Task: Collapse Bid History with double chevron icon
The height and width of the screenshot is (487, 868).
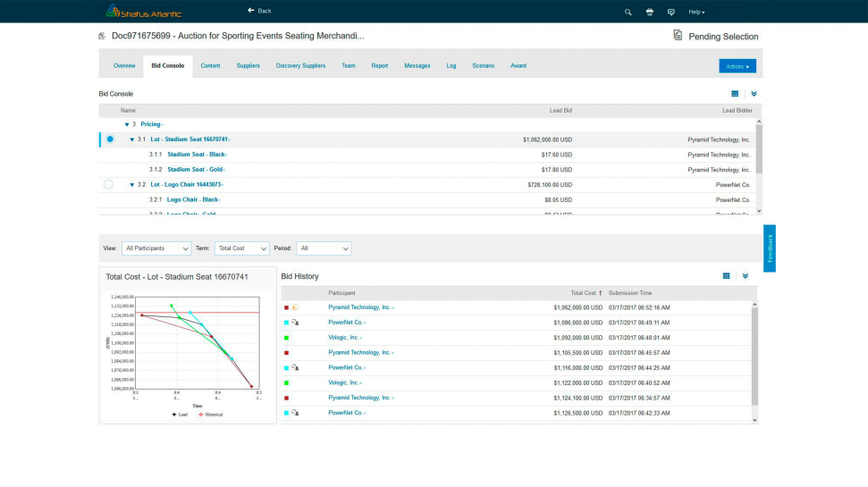Action: coord(746,275)
